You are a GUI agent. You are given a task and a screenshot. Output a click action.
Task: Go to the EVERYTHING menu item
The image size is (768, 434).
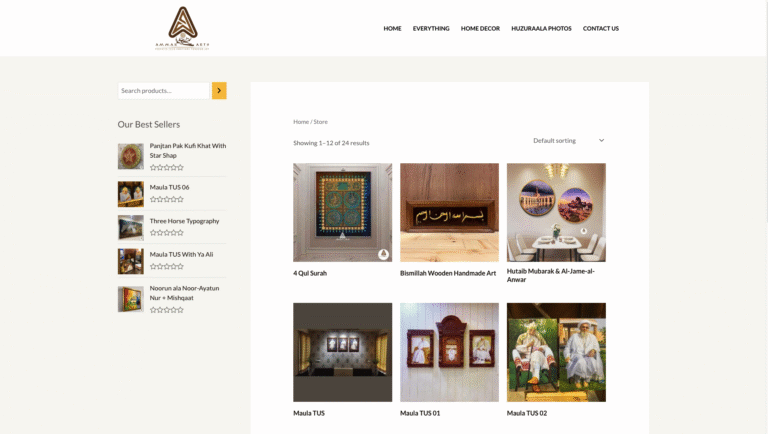coord(431,28)
